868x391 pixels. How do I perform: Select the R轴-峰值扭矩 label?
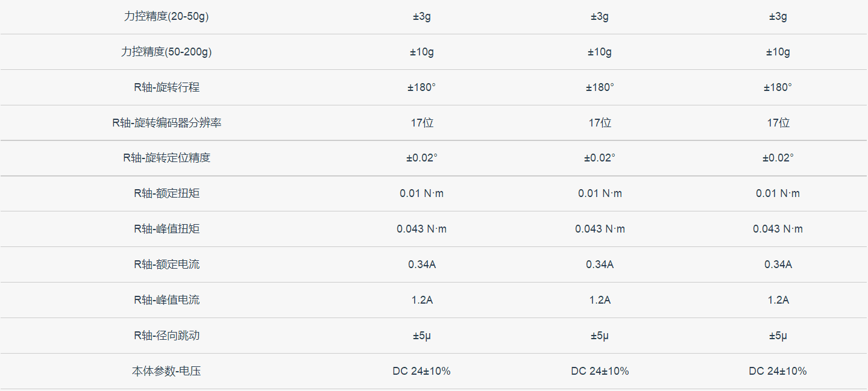tap(166, 229)
